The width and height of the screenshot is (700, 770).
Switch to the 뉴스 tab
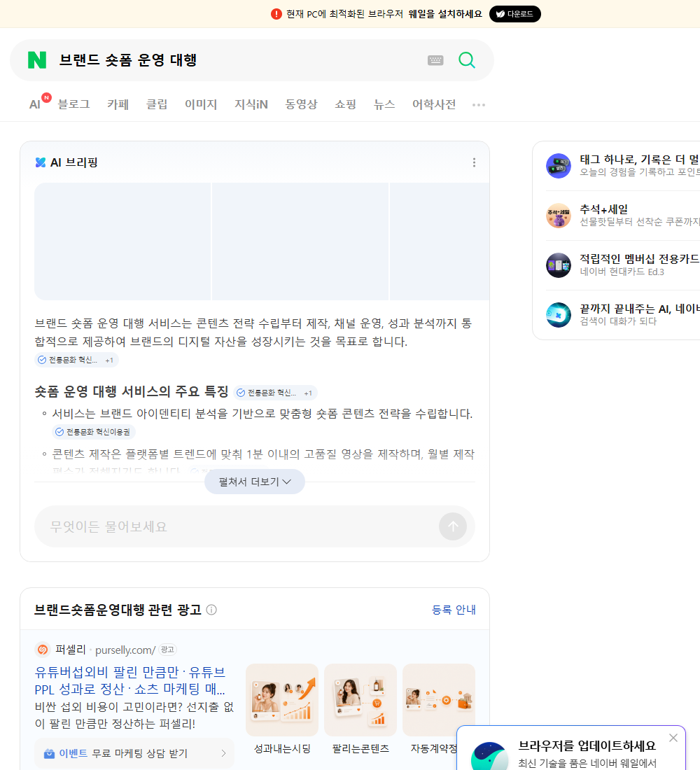[x=384, y=104]
